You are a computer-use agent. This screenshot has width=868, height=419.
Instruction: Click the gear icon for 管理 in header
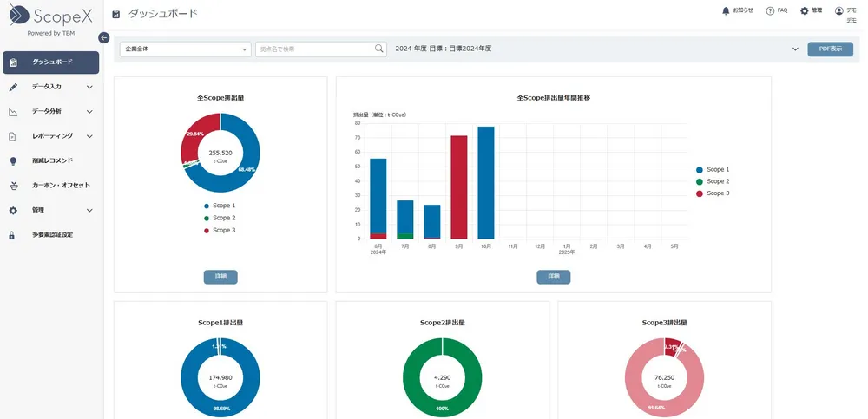pyautogui.click(x=804, y=10)
